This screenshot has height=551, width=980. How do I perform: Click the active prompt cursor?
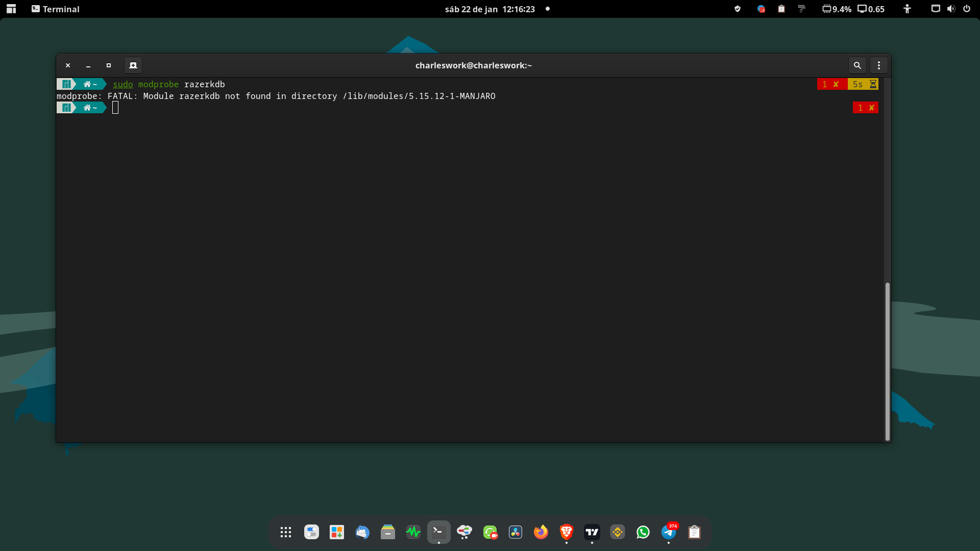point(115,108)
